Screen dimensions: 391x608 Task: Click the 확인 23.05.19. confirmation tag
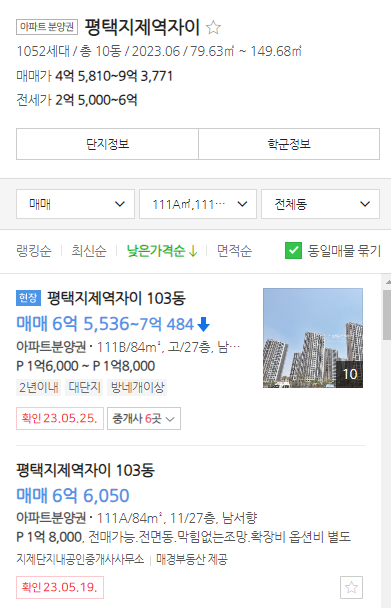pos(60,587)
